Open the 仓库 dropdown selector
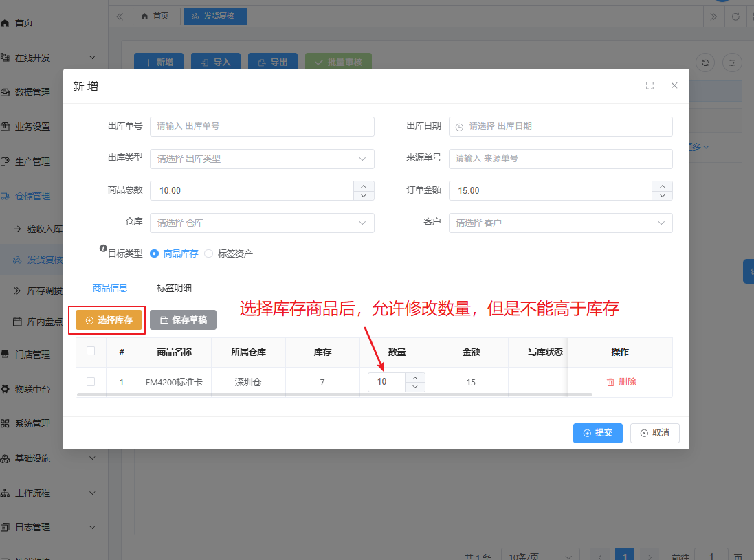 (x=262, y=223)
